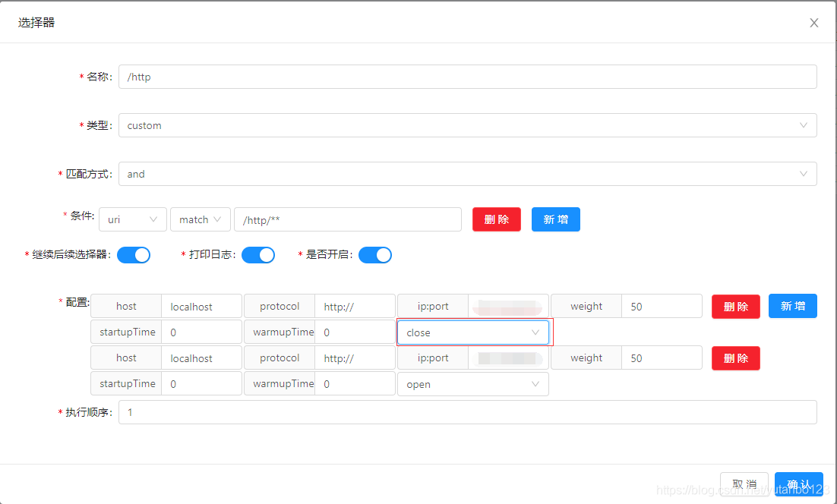Click the chevron arrow of the close dropdown
This screenshot has height=504, width=837.
tap(535, 332)
